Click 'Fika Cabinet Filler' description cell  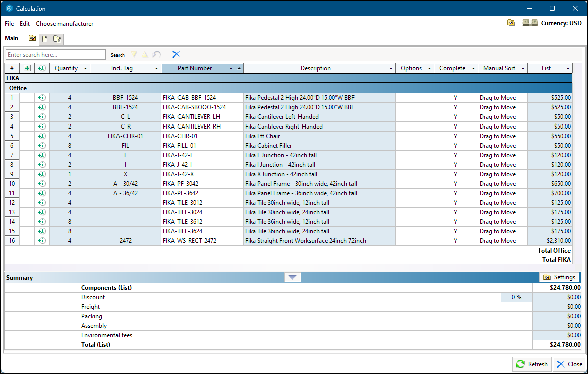point(319,146)
